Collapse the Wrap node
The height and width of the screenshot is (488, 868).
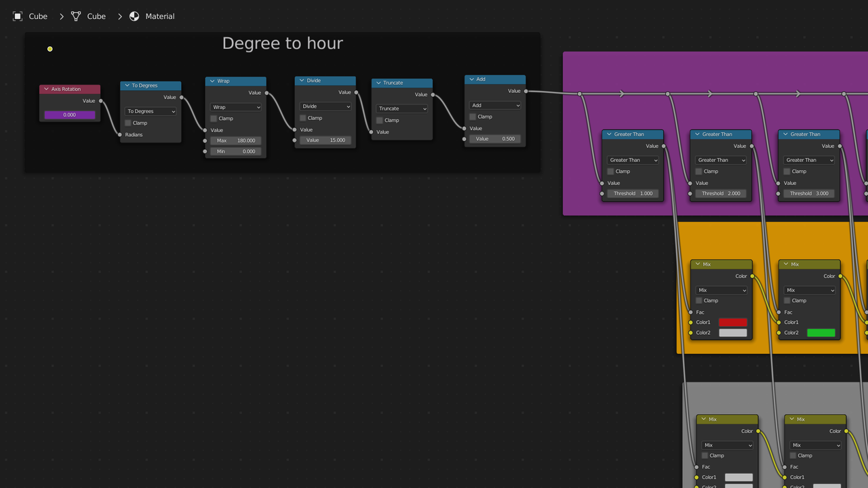click(x=212, y=81)
